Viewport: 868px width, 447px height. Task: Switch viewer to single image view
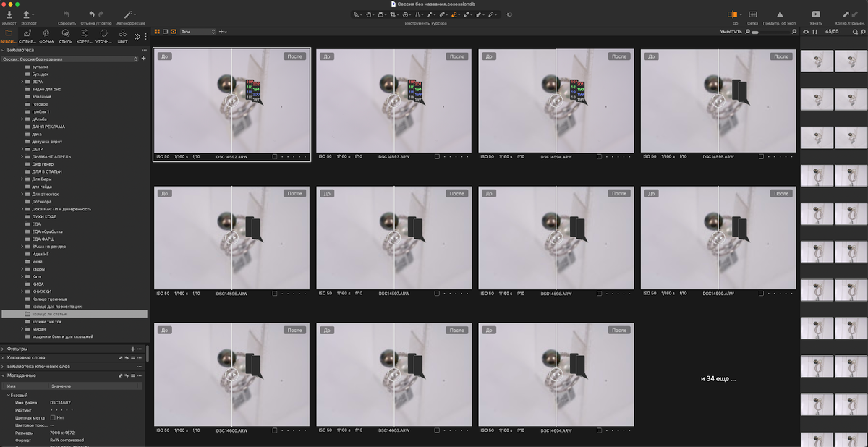166,32
